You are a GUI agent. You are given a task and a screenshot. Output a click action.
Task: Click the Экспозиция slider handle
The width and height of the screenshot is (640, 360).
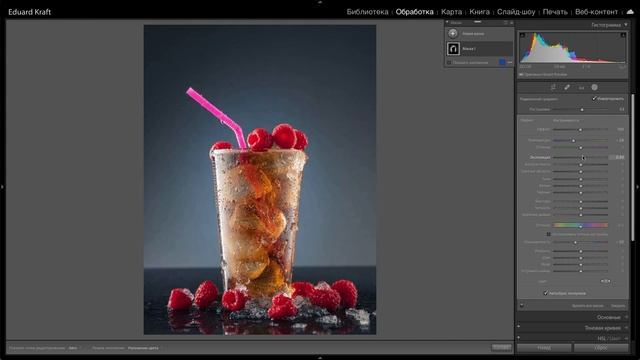(584, 158)
